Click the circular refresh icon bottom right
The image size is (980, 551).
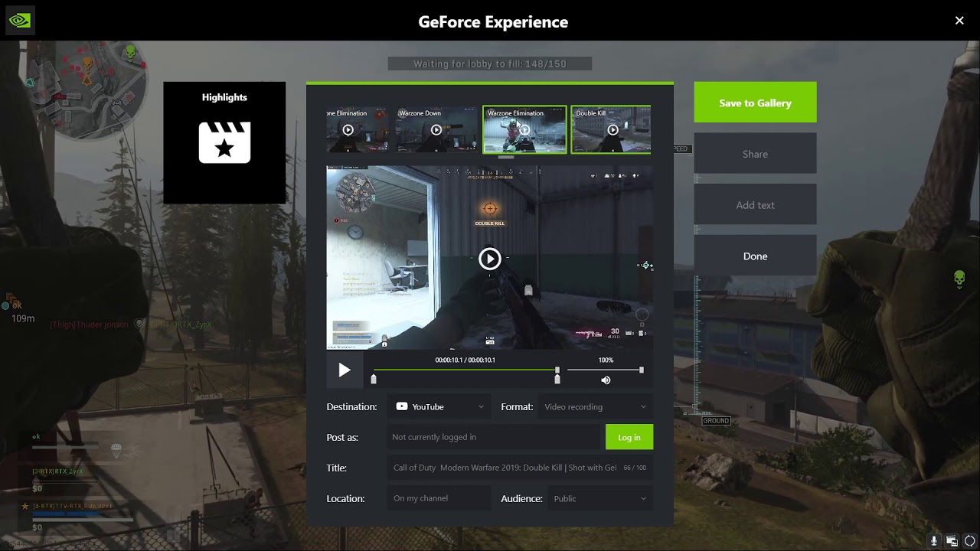tap(970, 541)
